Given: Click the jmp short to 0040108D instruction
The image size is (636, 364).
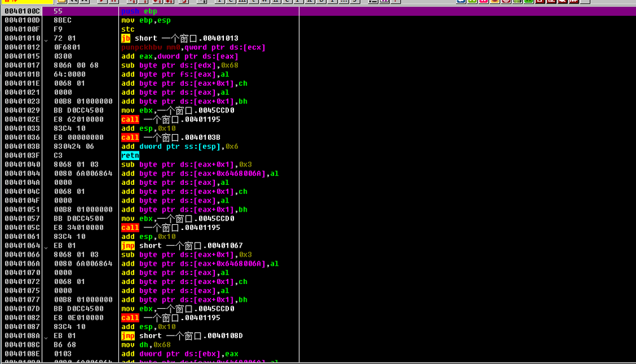Looking at the screenshot, I should [x=181, y=335].
